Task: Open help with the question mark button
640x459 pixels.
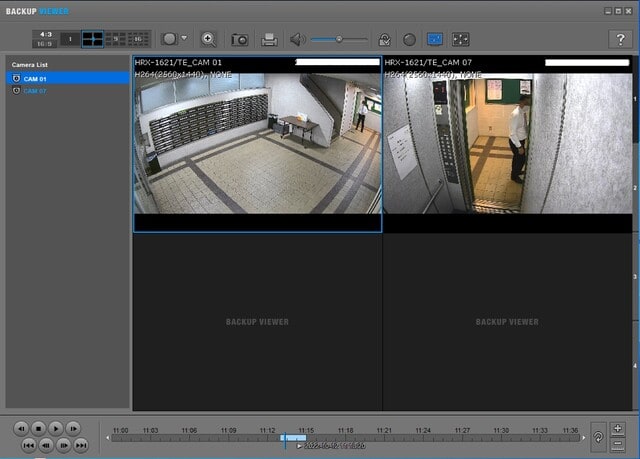Action: point(618,39)
